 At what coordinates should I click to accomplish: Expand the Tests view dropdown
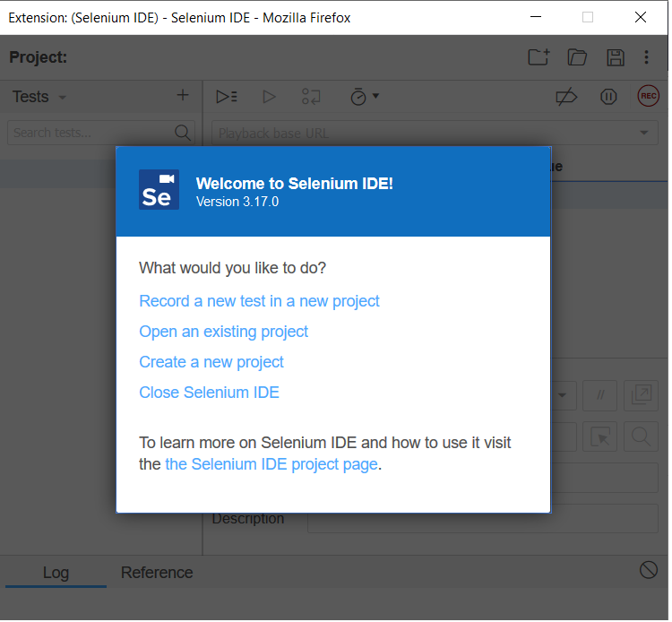pos(63,98)
